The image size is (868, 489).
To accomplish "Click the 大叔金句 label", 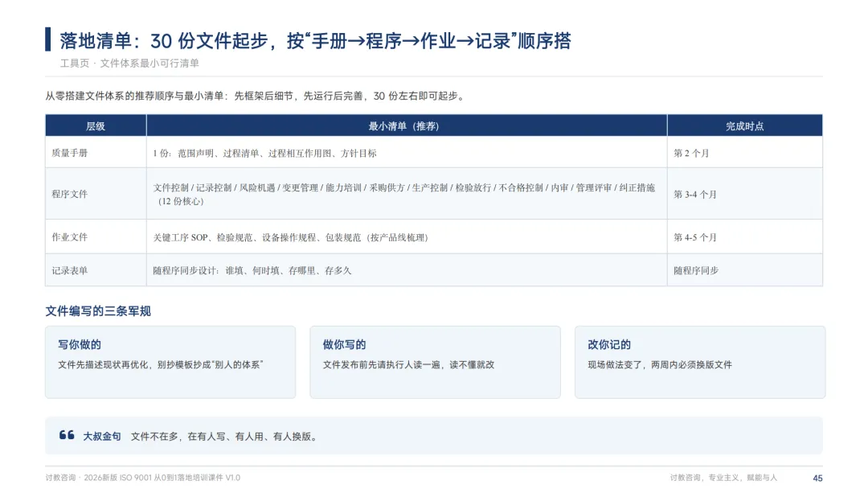I will pyautogui.click(x=102, y=437).
